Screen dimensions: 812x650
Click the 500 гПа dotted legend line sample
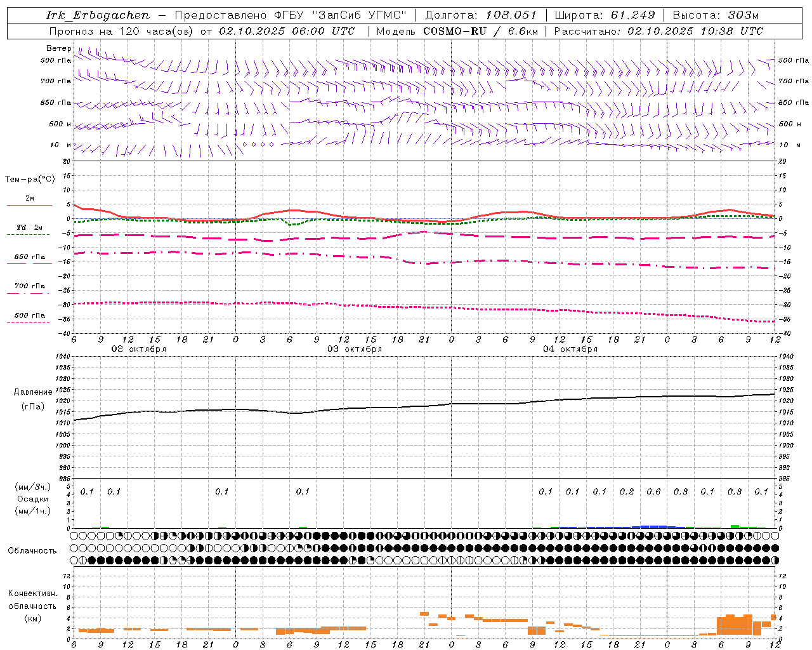point(28,322)
